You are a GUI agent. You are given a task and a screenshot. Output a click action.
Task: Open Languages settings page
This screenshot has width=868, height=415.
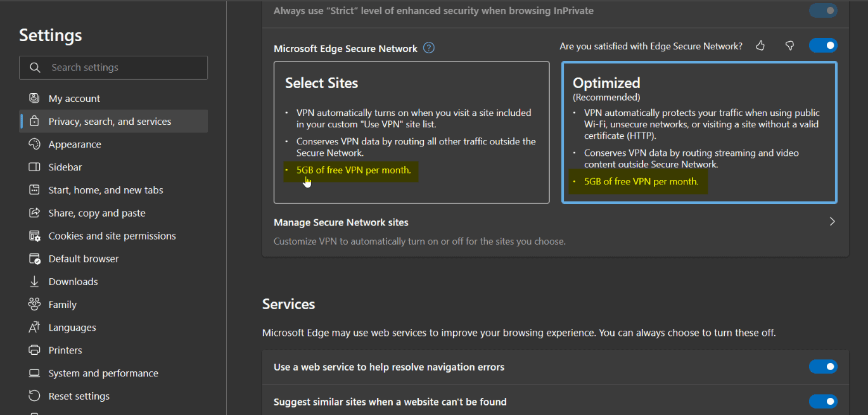(113, 328)
